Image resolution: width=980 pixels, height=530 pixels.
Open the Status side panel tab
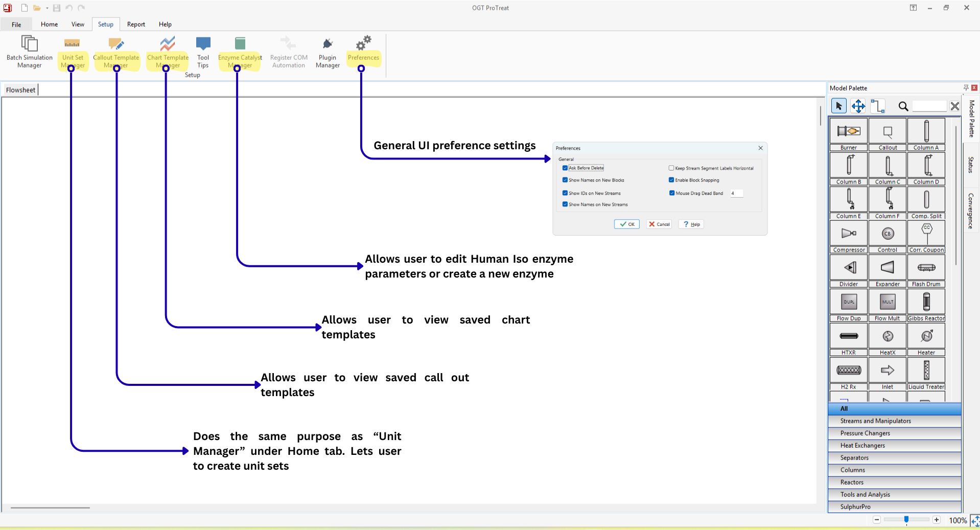coord(971,165)
